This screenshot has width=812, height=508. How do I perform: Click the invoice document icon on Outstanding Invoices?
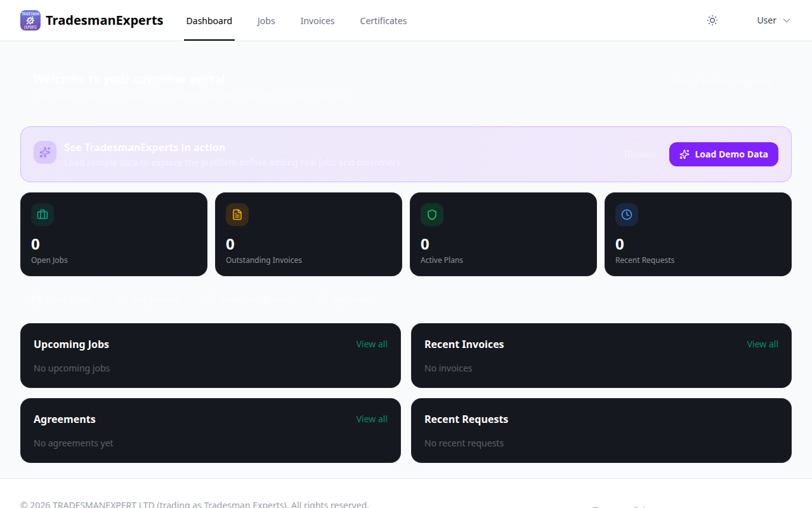237,215
